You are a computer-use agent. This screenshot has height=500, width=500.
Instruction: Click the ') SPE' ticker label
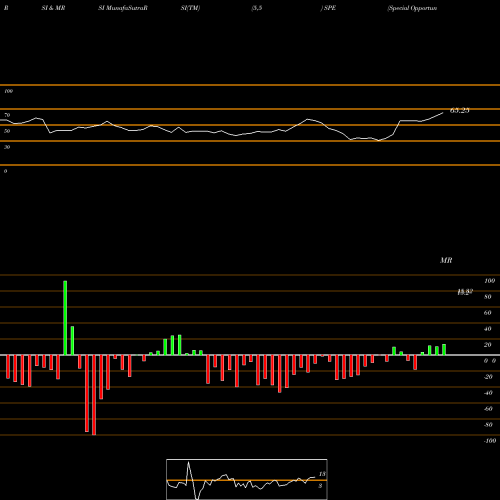[x=328, y=8]
